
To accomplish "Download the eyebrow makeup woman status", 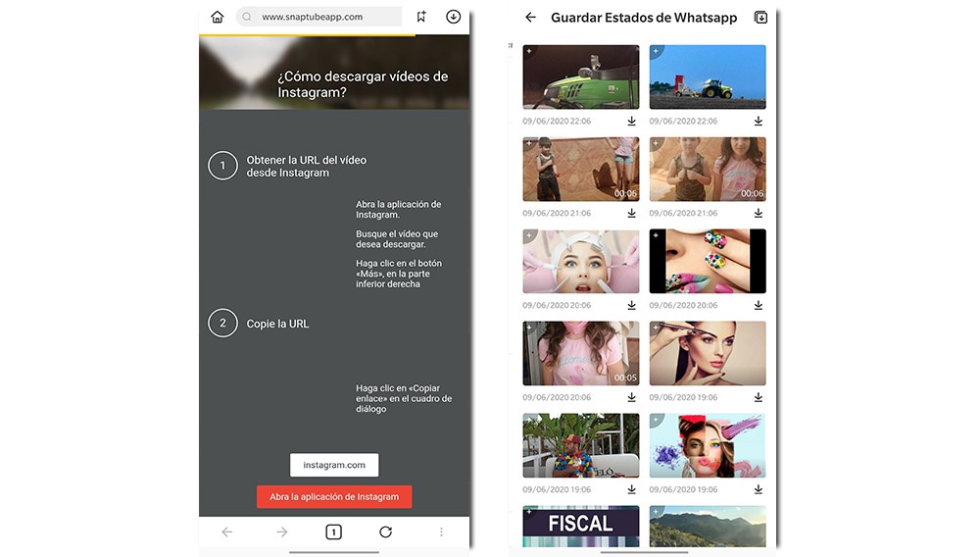I will point(759,397).
